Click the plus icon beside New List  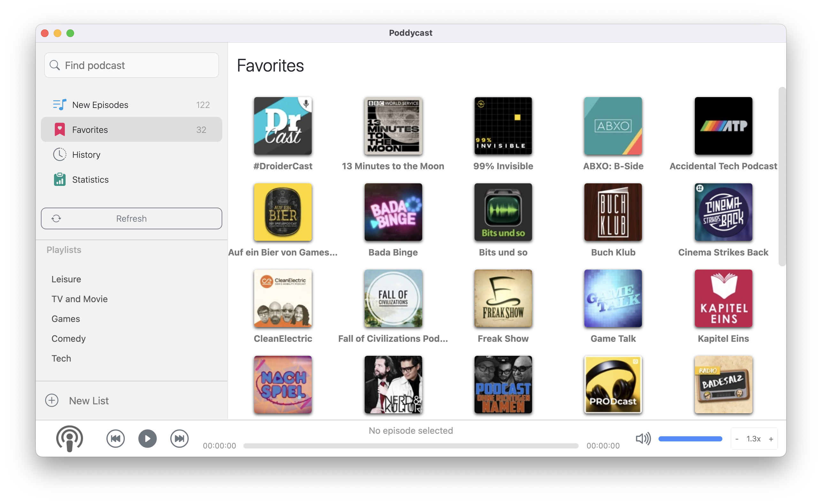point(52,400)
